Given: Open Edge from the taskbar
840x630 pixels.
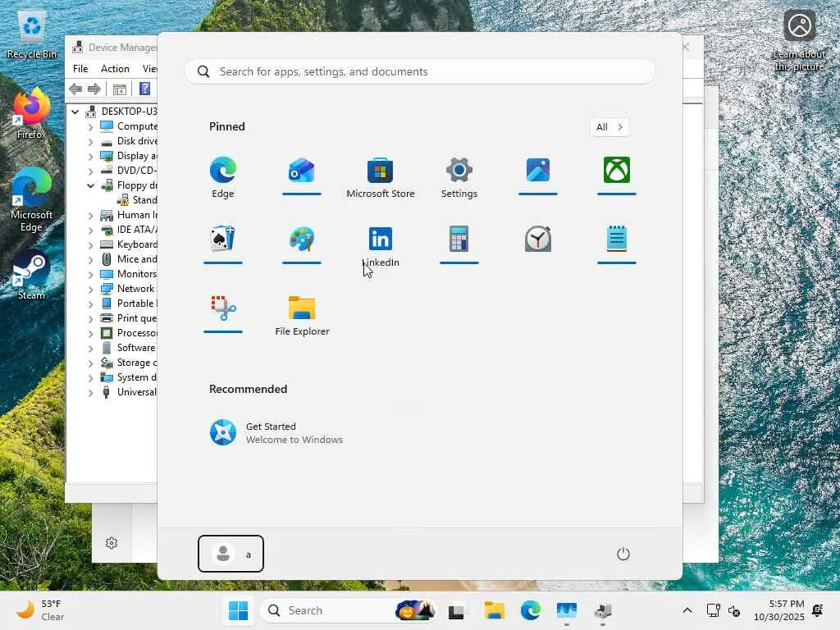Looking at the screenshot, I should click(531, 610).
